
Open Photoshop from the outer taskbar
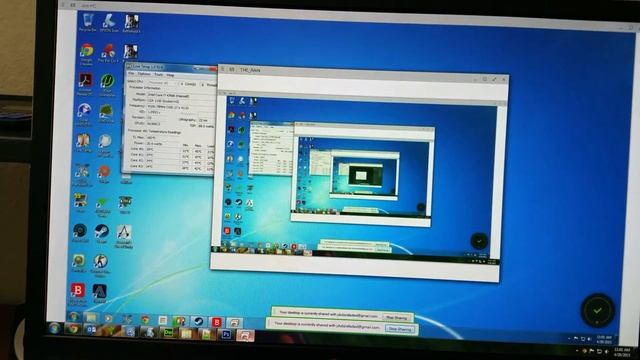(x=226, y=335)
